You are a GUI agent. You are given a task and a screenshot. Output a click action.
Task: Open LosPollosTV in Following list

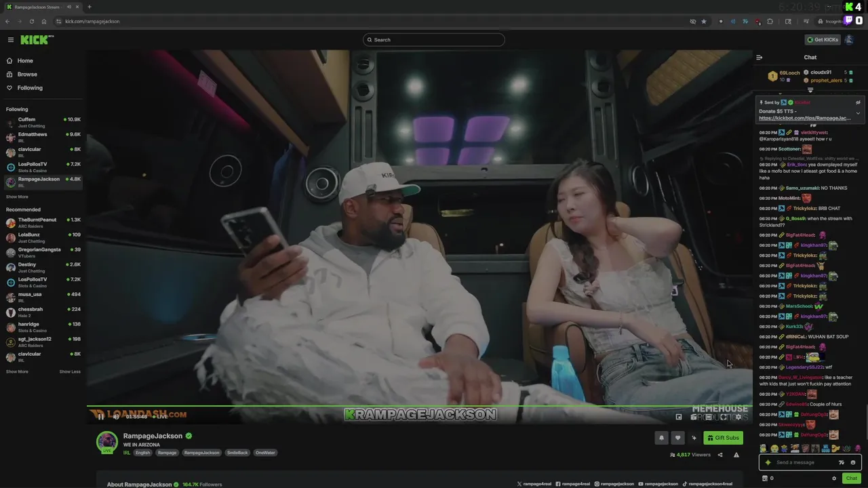click(x=43, y=167)
